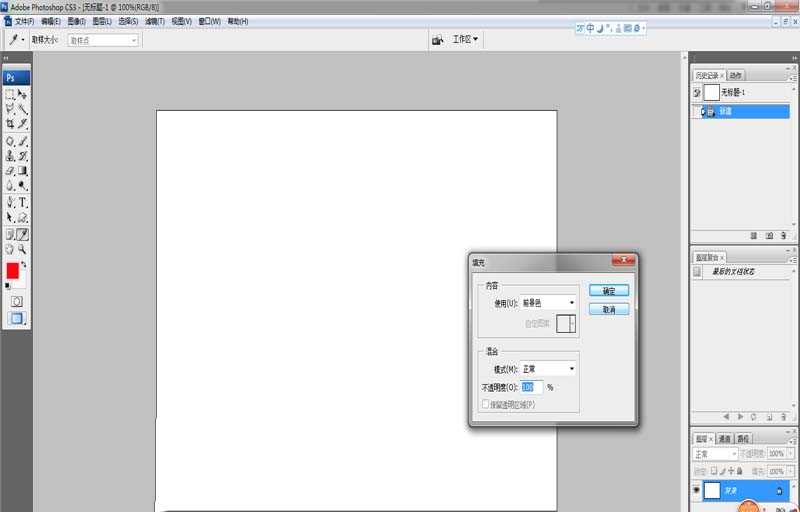Viewport: 800px width, 512px height.
Task: Hide the Background layer using eye icon
Action: [696, 491]
